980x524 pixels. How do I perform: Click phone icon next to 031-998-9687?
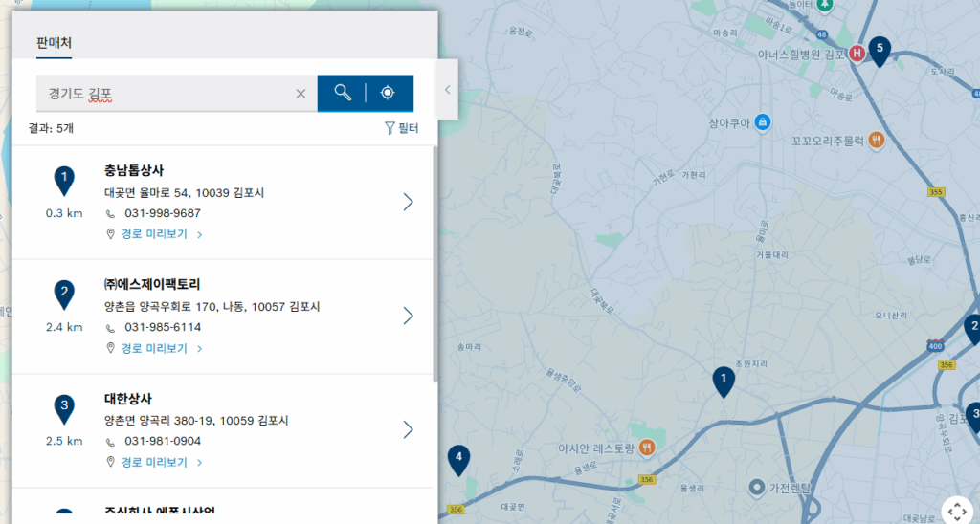(110, 214)
